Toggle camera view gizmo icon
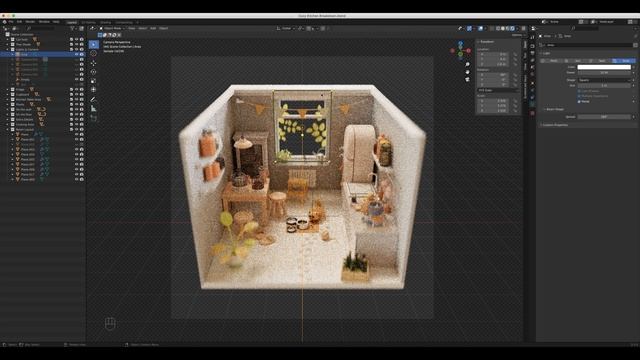The height and width of the screenshot is (360, 640). [467, 79]
